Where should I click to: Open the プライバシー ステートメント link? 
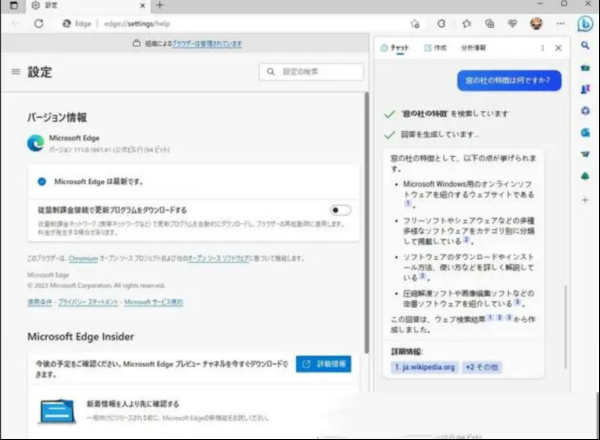pyautogui.click(x=88, y=302)
